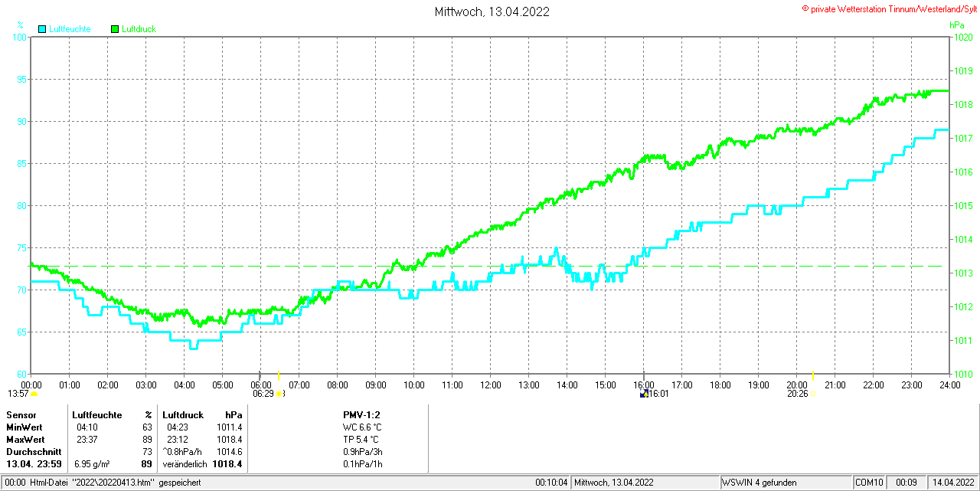Click the 06:00 label on the time axis

261,385
